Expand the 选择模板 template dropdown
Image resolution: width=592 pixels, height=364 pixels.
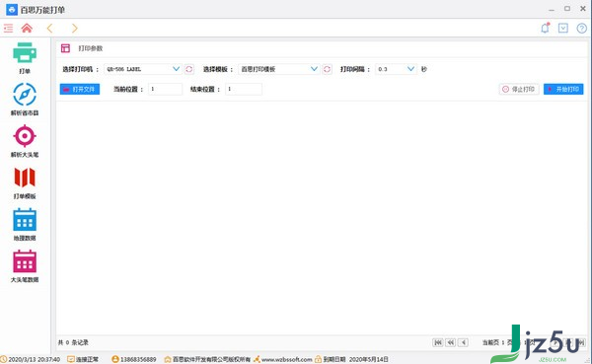pyautogui.click(x=279, y=69)
